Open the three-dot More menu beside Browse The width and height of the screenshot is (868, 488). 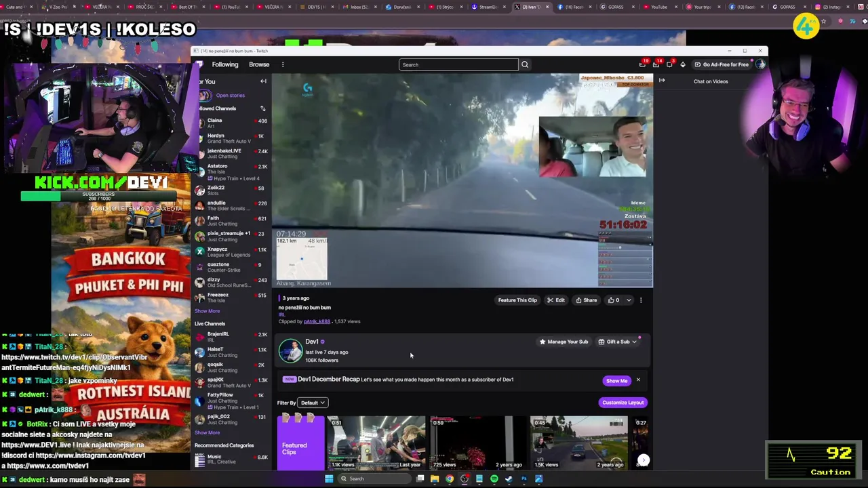click(x=283, y=64)
